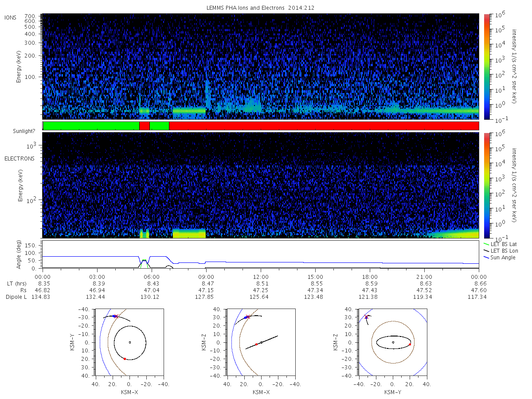The width and height of the screenshot is (532, 399).
Task: Click the small red Sunlight segment near 05:30
Action: (x=145, y=126)
